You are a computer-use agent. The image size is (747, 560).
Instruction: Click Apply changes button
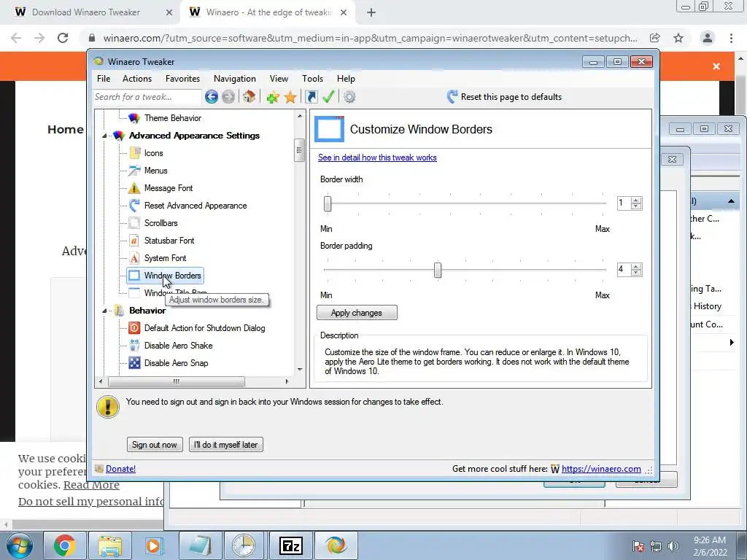[357, 313]
